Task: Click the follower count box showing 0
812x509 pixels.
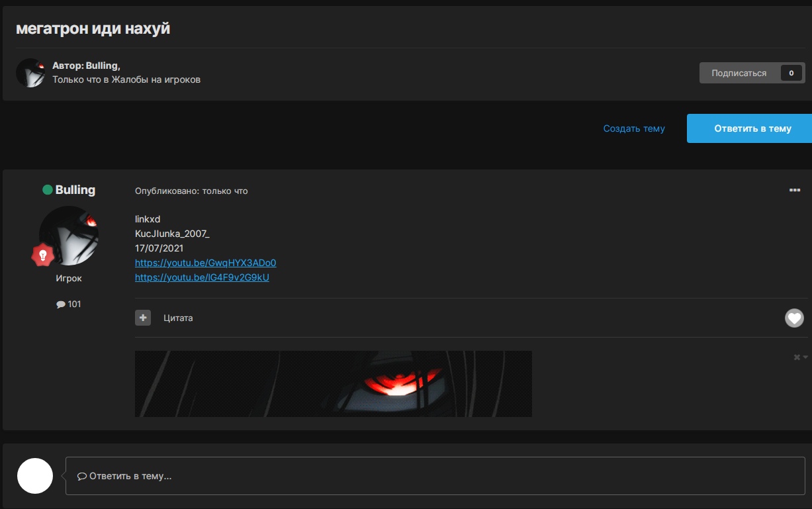Action: coord(791,73)
